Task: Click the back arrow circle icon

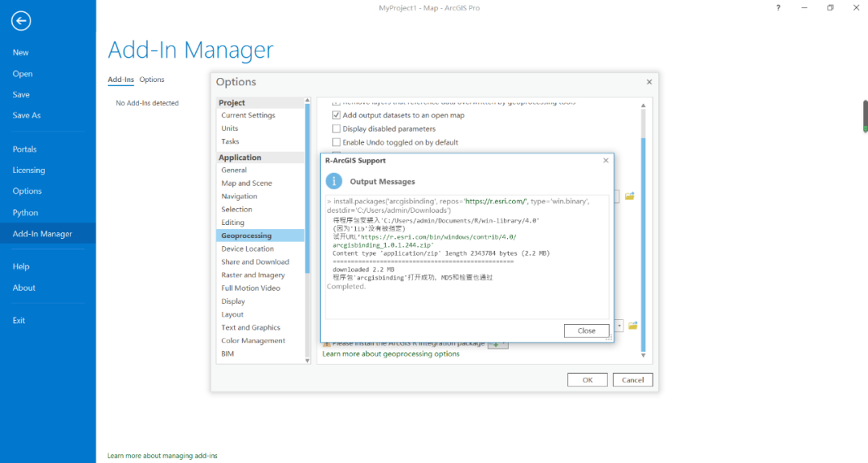Action: click(x=21, y=21)
